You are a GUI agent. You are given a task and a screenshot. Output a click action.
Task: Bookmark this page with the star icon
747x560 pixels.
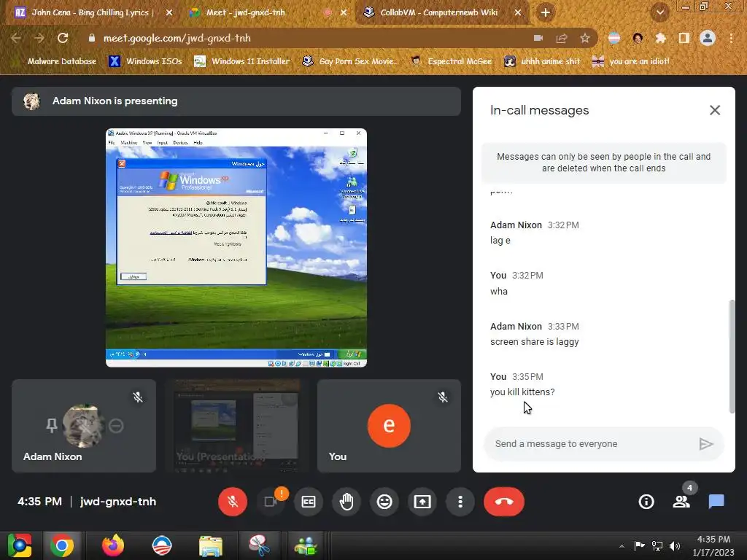(585, 38)
